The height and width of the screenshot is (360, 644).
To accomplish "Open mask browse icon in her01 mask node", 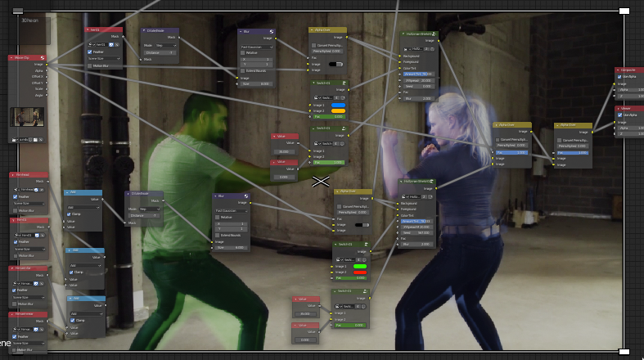I will 92,44.
